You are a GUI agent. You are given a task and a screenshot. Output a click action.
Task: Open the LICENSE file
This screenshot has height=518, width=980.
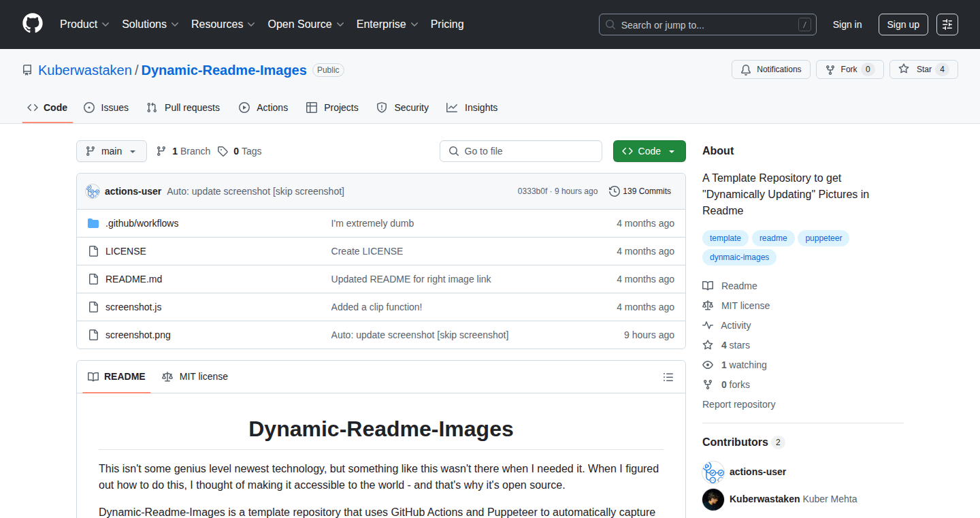tap(126, 251)
